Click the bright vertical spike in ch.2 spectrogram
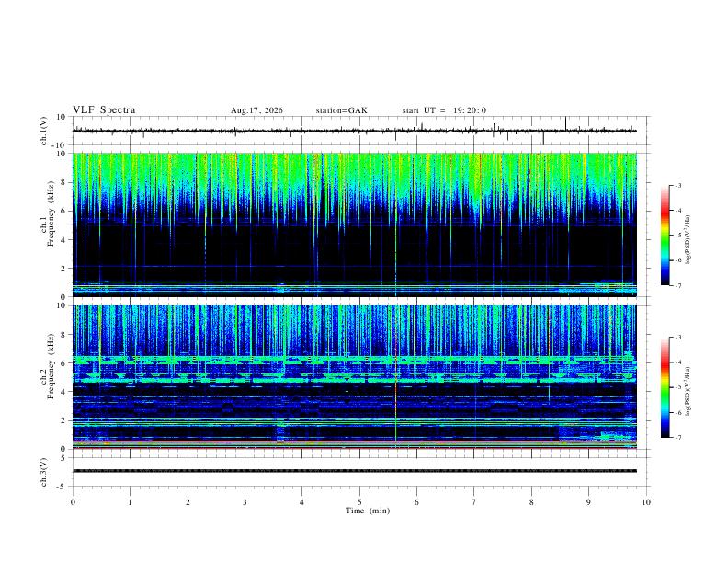Image resolution: width=728 pixels, height=563 pixels. 395,377
